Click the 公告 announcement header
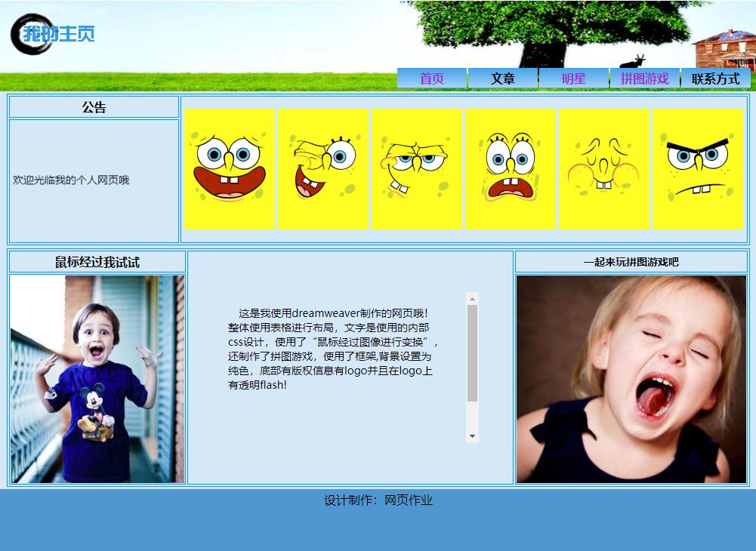Viewport: 756px width, 551px height. tap(94, 107)
